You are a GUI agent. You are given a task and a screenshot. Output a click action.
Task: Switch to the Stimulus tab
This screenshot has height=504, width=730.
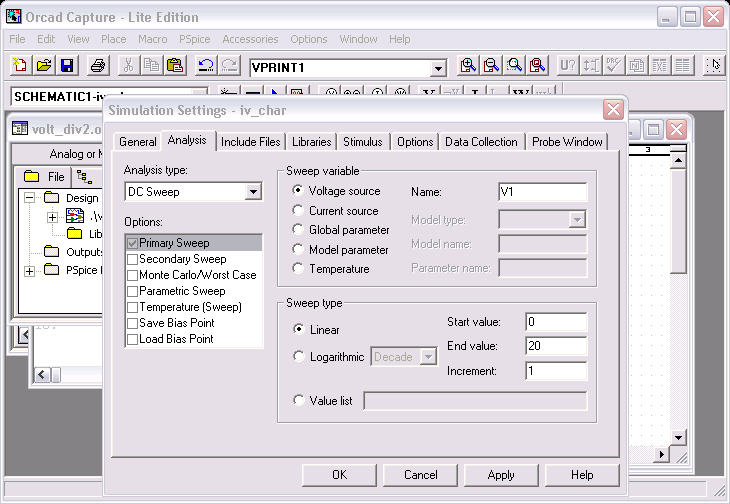coord(363,141)
